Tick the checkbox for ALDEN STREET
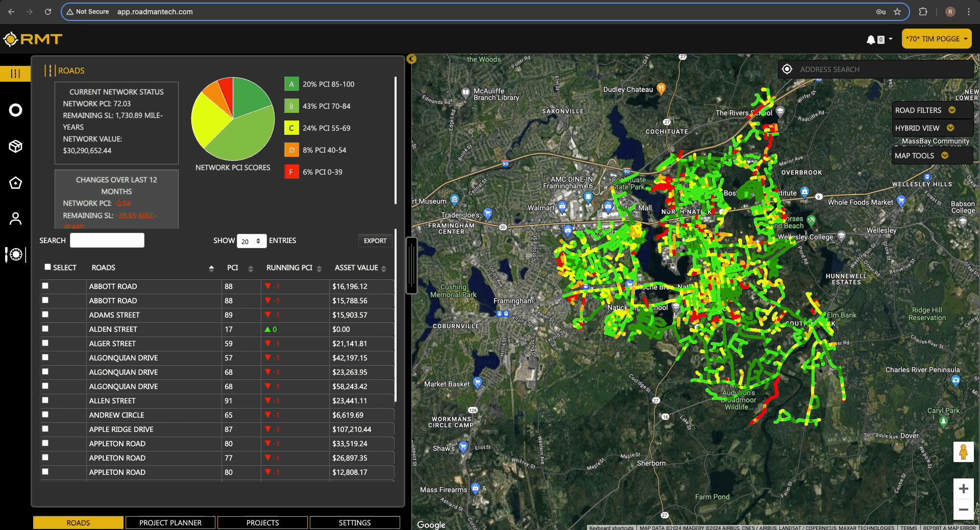This screenshot has width=980, height=530. coord(45,329)
